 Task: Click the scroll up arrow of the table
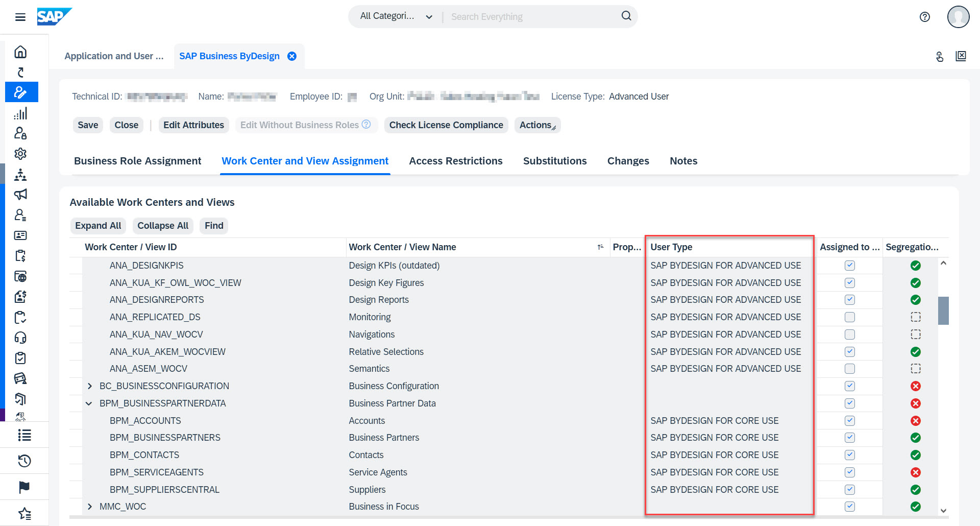(x=943, y=263)
